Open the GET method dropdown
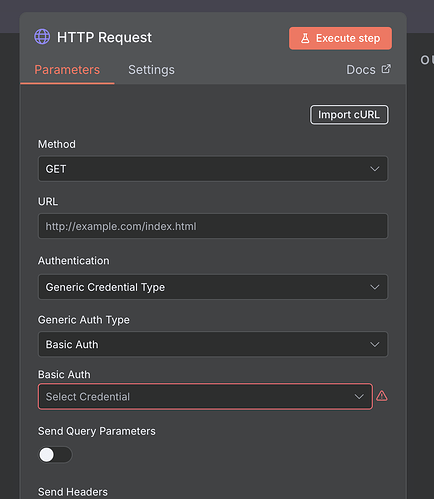 213,169
